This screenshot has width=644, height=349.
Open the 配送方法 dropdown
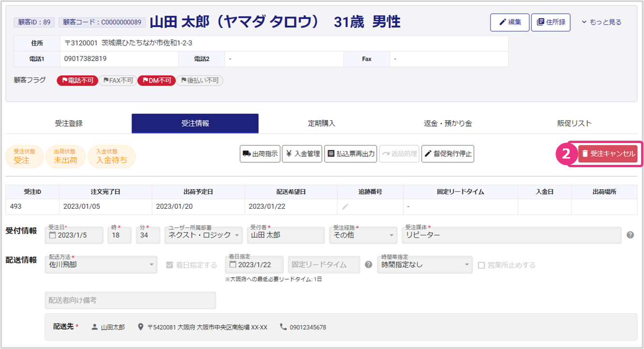click(x=101, y=264)
